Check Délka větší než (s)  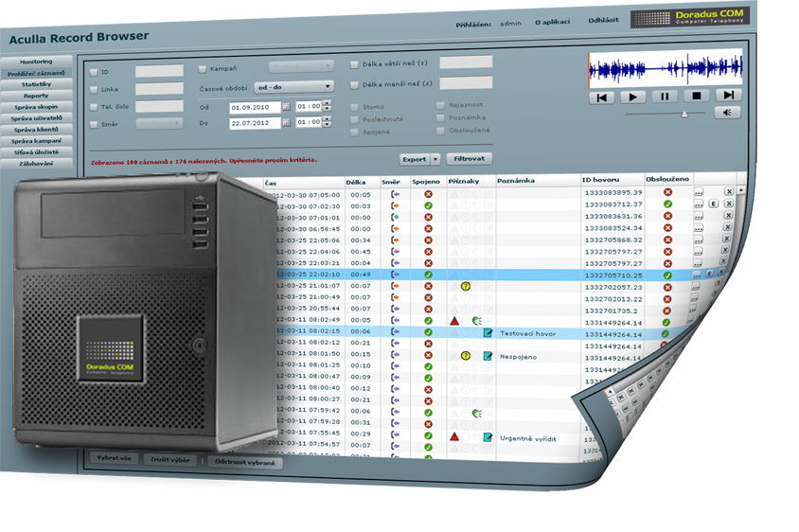pos(355,64)
